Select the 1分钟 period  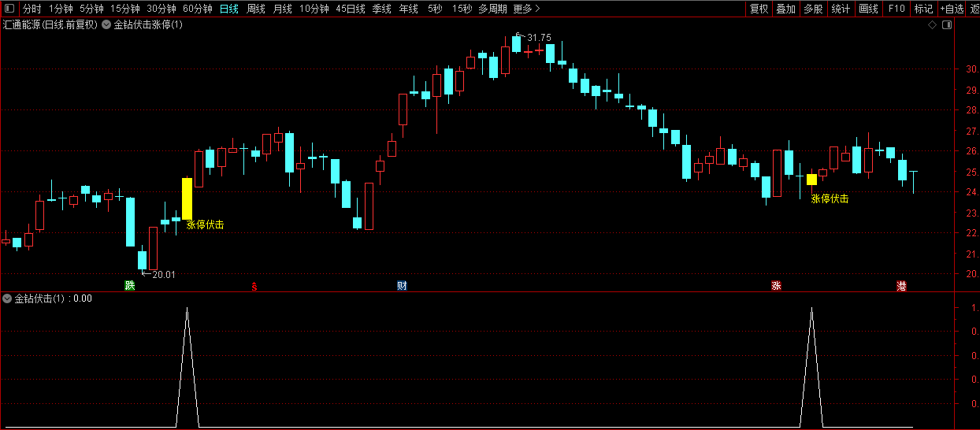pos(61,9)
